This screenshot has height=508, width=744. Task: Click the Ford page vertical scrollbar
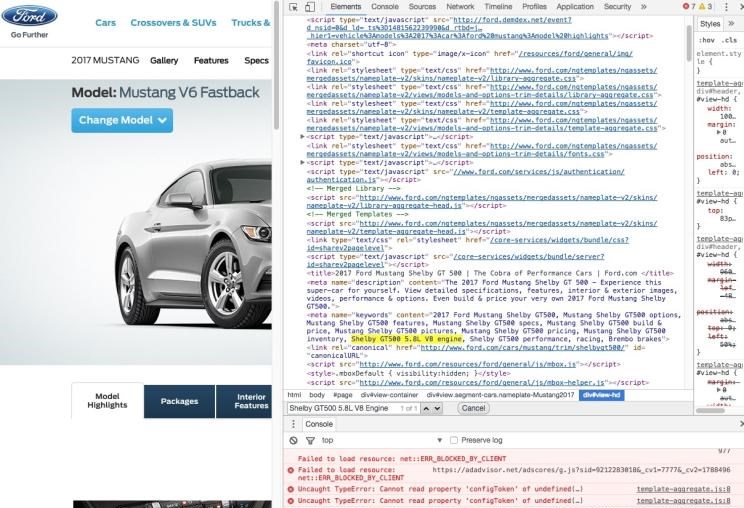pos(276,66)
